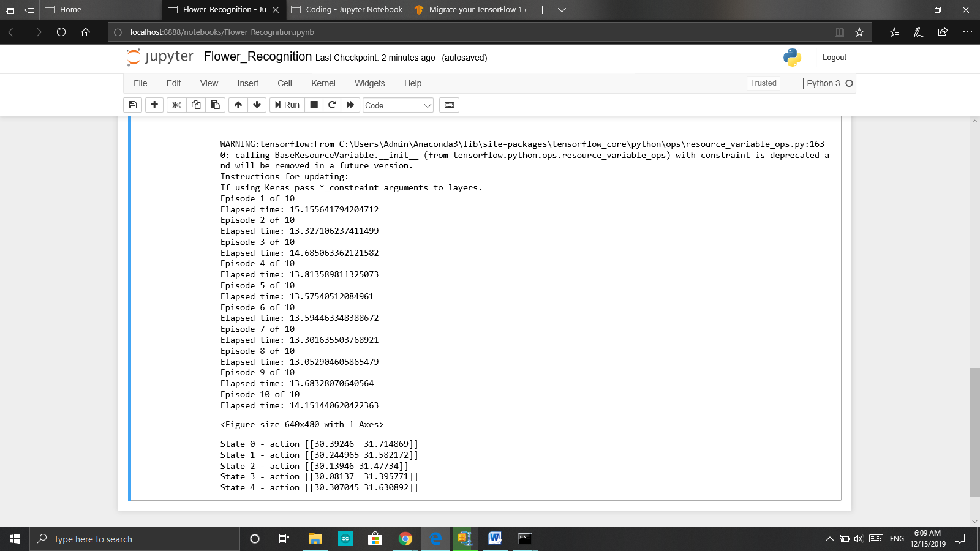
Task: Copy the selected cell with copy icon
Action: [x=195, y=105]
